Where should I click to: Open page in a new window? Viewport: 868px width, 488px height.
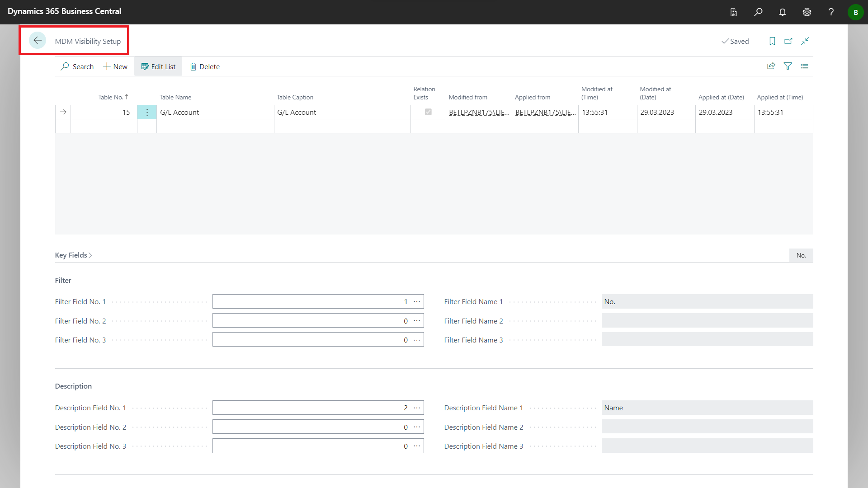point(788,41)
